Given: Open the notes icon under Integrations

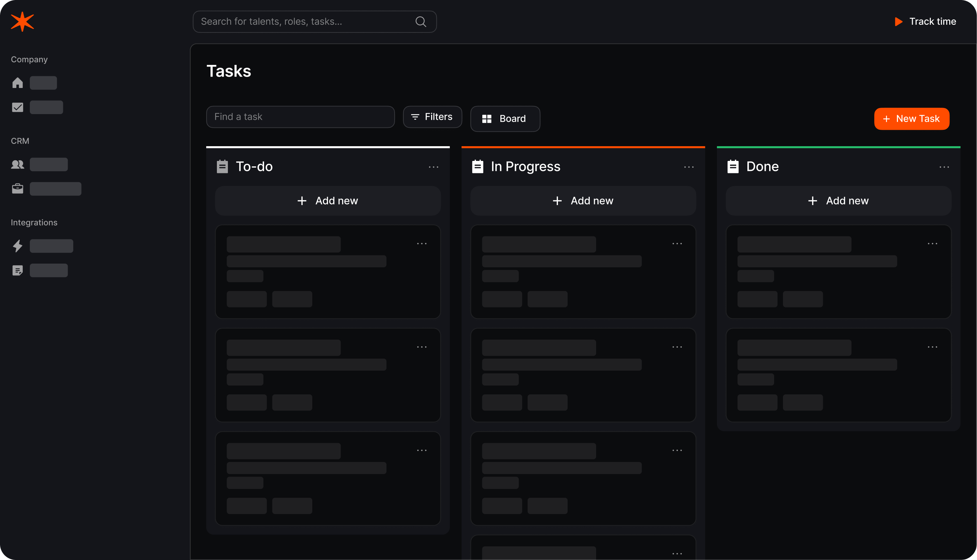Looking at the screenshot, I should [x=17, y=270].
